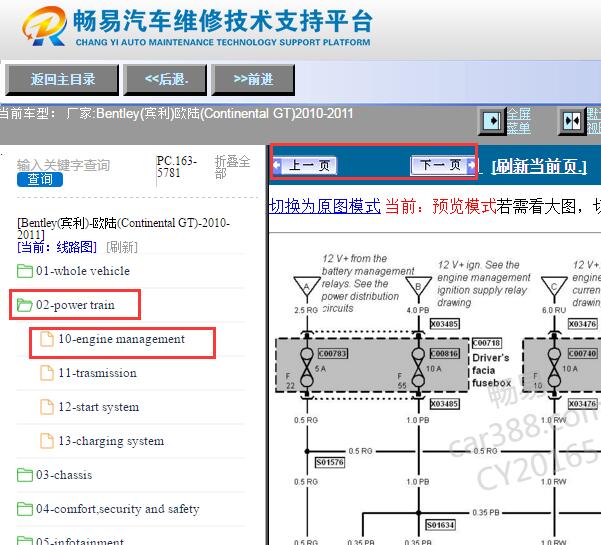The width and height of the screenshot is (601, 545).
Task: Go to next page 下一页
Action: point(443,165)
